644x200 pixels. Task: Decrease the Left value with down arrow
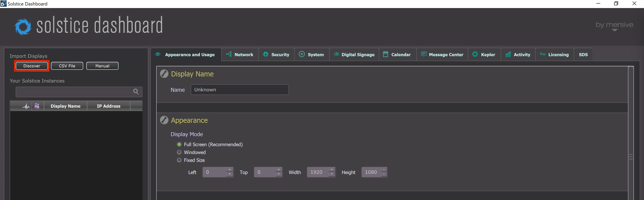point(230,174)
